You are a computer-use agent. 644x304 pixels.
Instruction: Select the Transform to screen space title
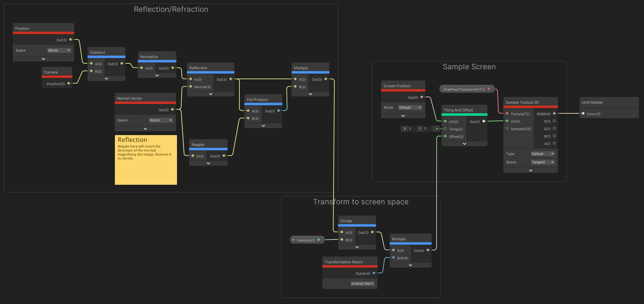coord(361,202)
